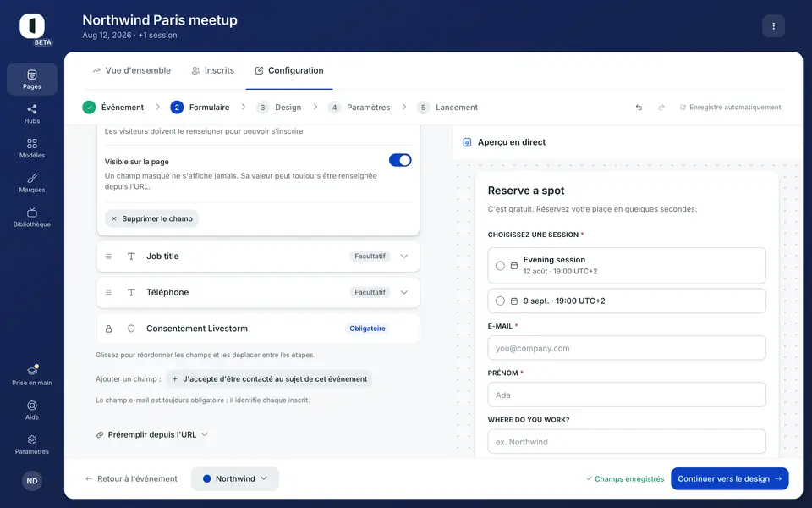Expand Préremplir depuis l'URL section

pyautogui.click(x=151, y=435)
